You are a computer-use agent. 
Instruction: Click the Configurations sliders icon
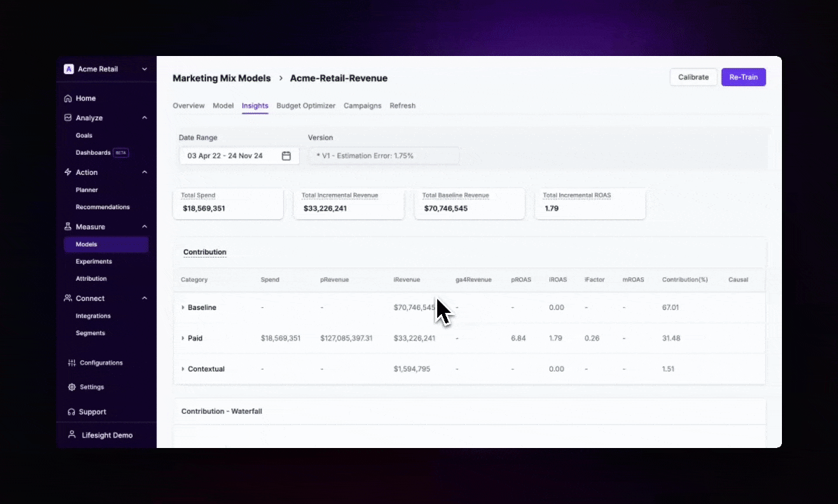pyautogui.click(x=71, y=363)
